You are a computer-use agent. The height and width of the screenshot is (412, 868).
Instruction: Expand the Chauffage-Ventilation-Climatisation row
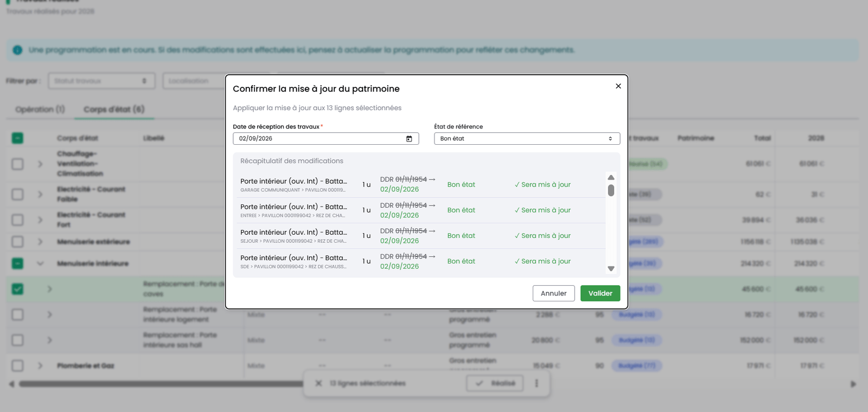40,164
